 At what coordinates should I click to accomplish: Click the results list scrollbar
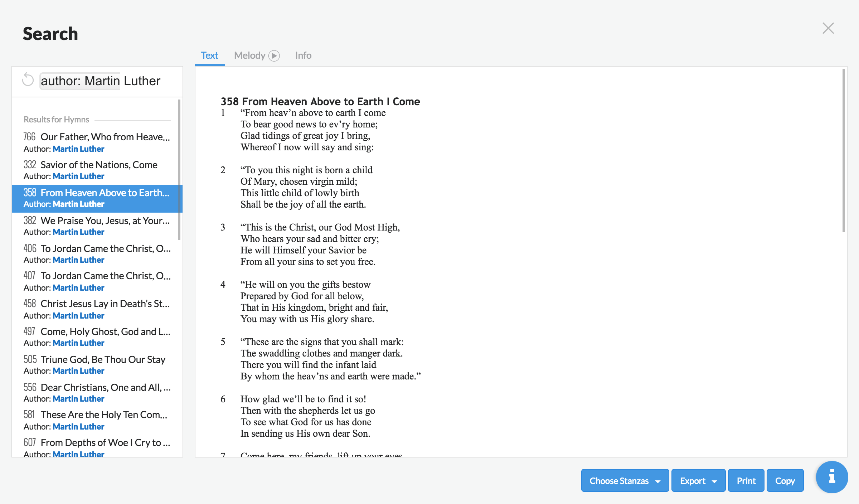[x=179, y=170]
